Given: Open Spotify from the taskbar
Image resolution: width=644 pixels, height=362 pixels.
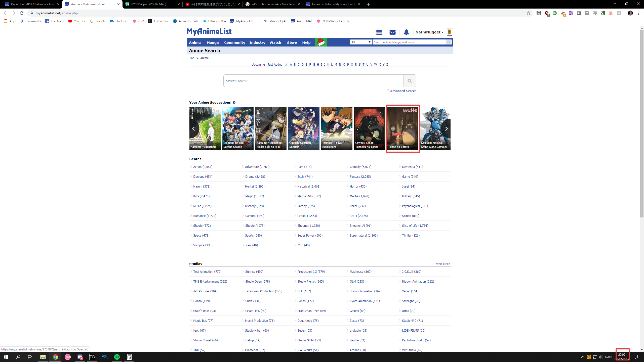Looking at the screenshot, I should point(117,357).
